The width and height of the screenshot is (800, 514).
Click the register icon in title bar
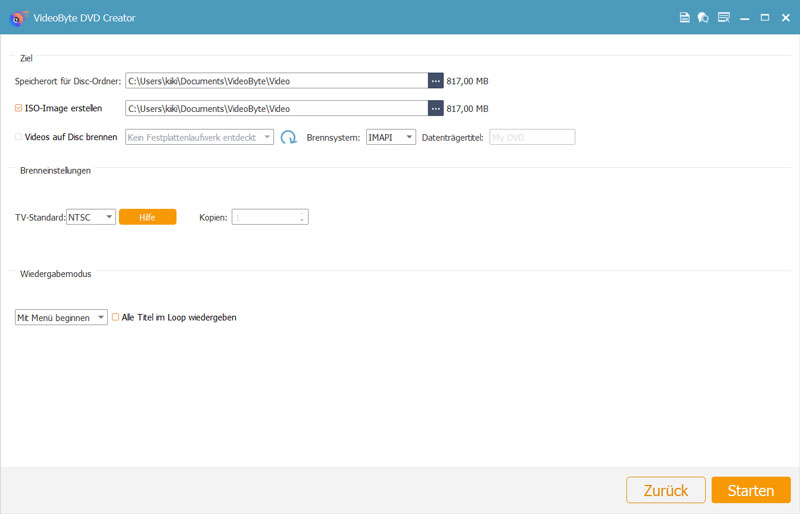(x=723, y=17)
